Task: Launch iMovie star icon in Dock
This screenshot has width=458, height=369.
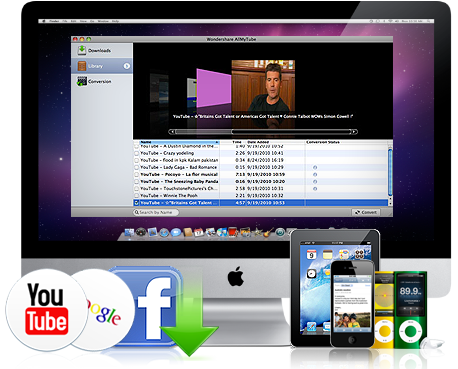Action: (257, 232)
